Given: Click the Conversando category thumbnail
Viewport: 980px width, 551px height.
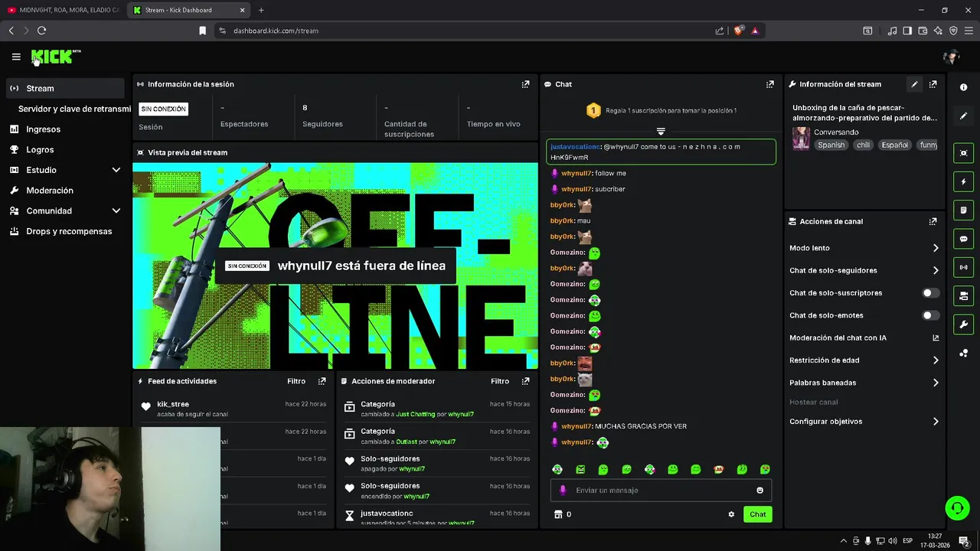Looking at the screenshot, I should [x=801, y=138].
